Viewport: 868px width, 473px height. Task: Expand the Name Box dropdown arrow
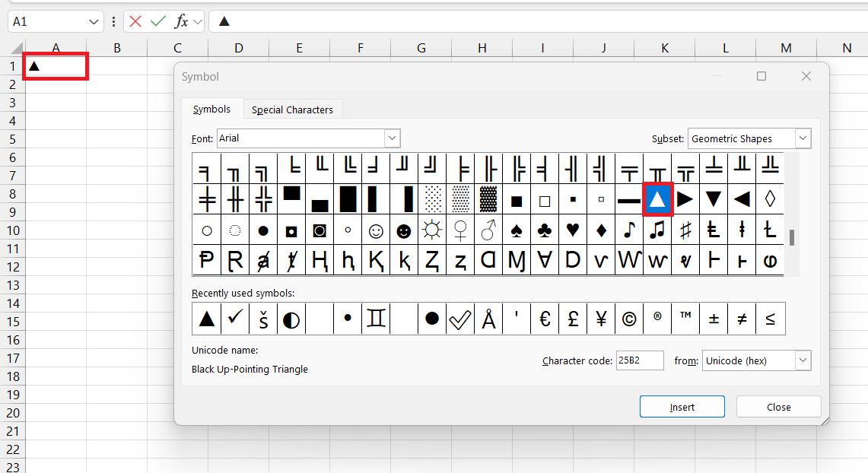point(93,21)
